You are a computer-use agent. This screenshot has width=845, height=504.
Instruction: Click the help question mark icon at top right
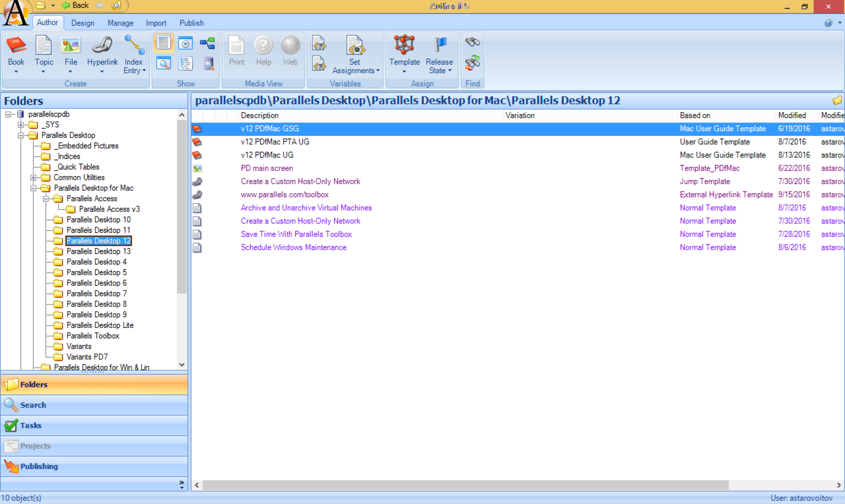pyautogui.click(x=828, y=23)
